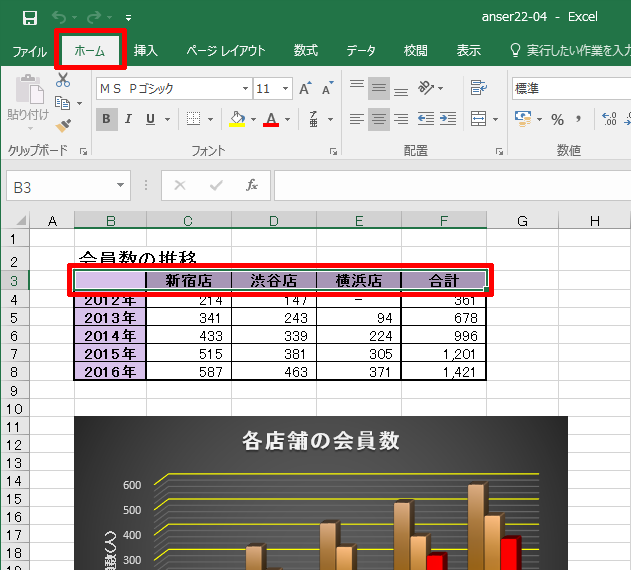
Task: Open the font color palette arrow
Action: tap(287, 120)
